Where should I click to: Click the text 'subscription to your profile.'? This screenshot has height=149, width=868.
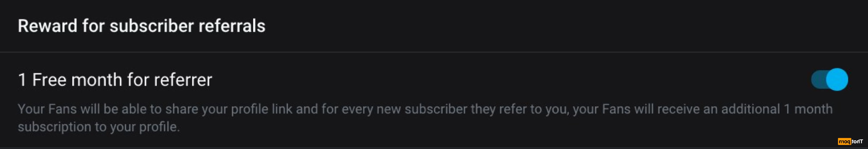pos(99,127)
